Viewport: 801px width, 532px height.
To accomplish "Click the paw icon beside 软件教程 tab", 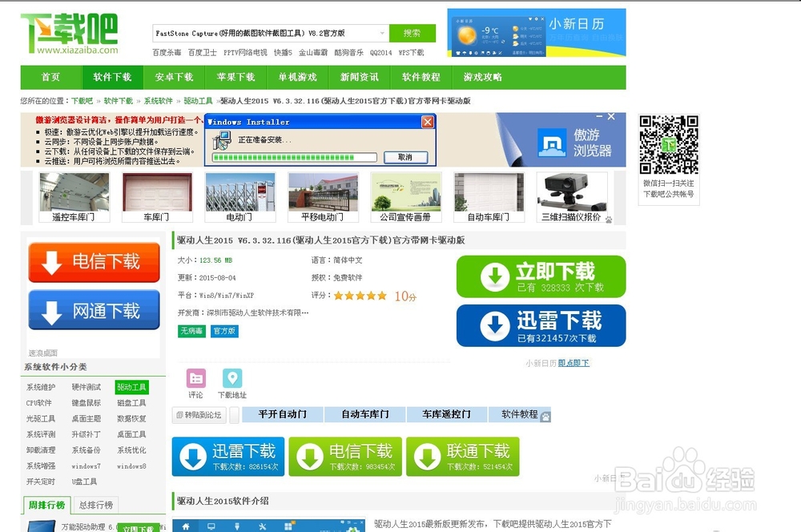I will tap(544, 414).
